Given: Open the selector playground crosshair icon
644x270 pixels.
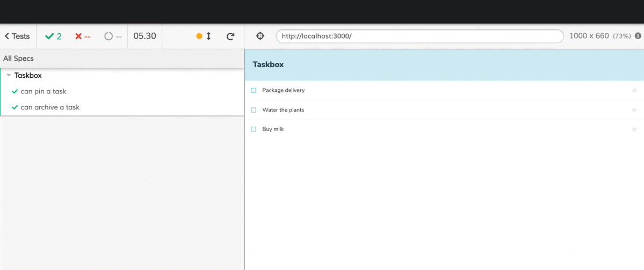Looking at the screenshot, I should [x=260, y=36].
